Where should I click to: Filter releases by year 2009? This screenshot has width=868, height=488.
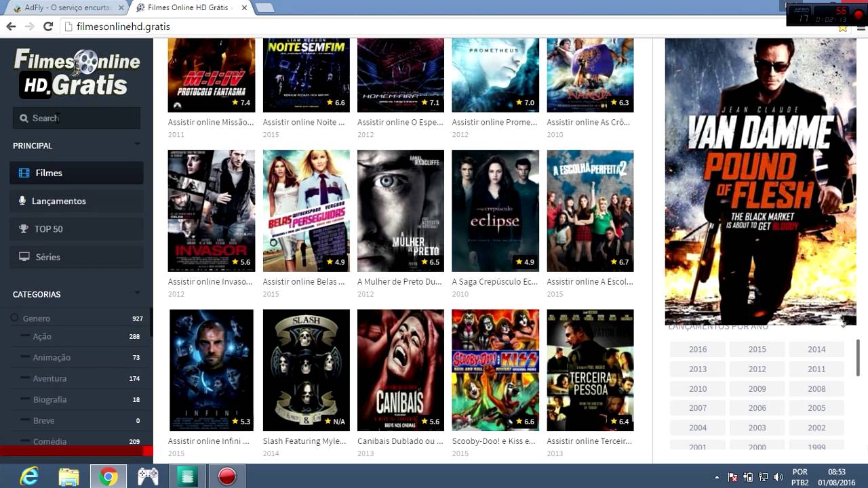tap(757, 388)
